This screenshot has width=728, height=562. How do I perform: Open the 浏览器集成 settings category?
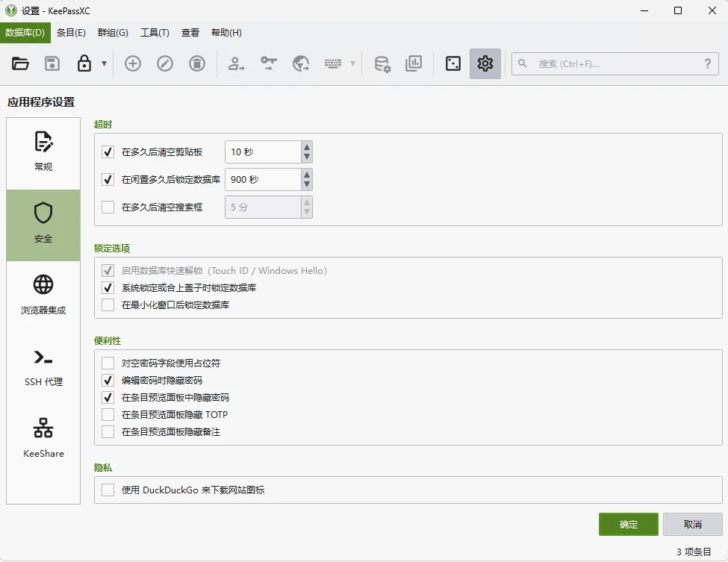[43, 296]
